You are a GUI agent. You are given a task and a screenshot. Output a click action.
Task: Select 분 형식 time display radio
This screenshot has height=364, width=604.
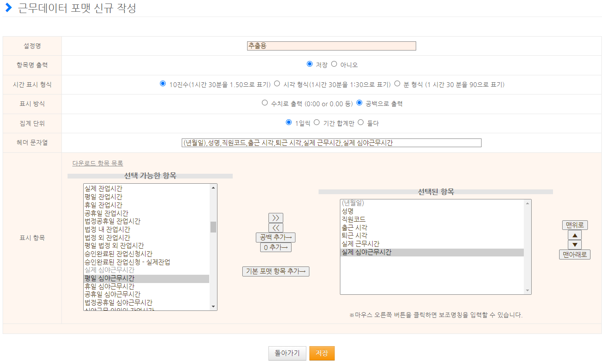(397, 84)
